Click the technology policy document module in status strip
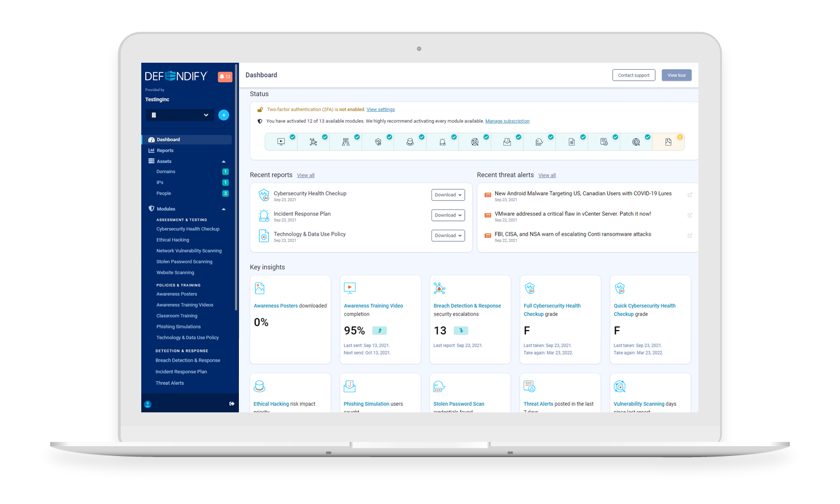The height and width of the screenshot is (504, 840). tap(572, 142)
